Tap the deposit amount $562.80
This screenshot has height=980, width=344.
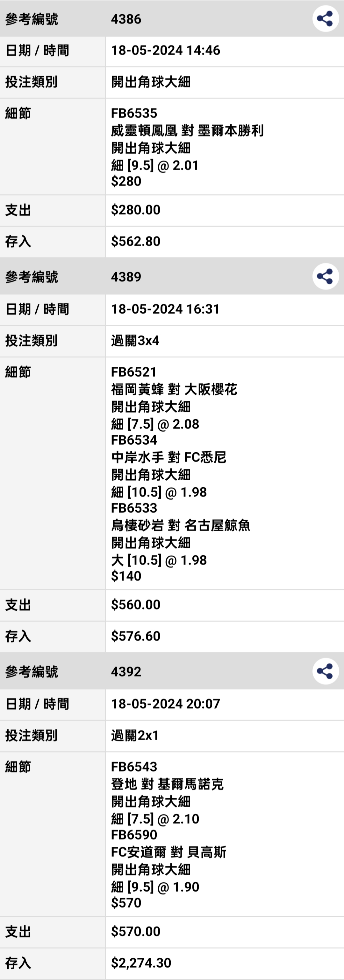click(x=136, y=241)
